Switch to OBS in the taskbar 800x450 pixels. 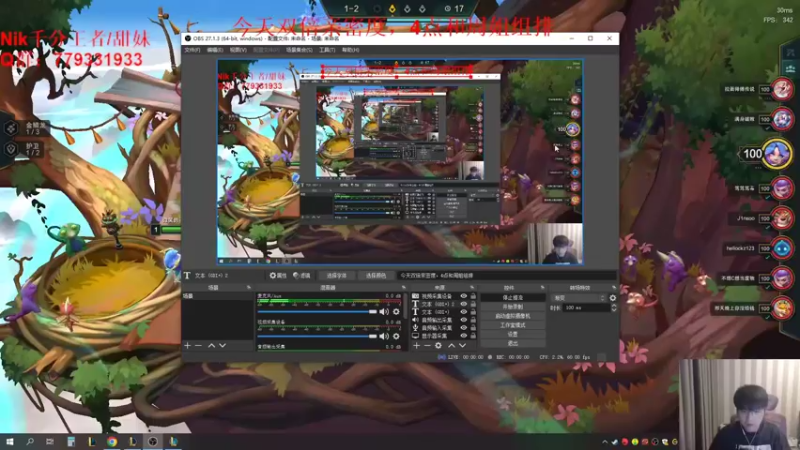tap(153, 442)
